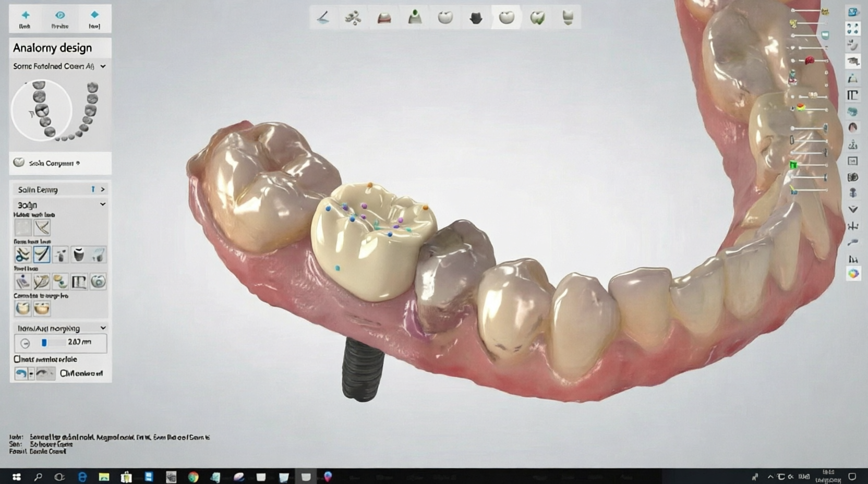Select the curved line tool below 3odjn

tap(42, 227)
